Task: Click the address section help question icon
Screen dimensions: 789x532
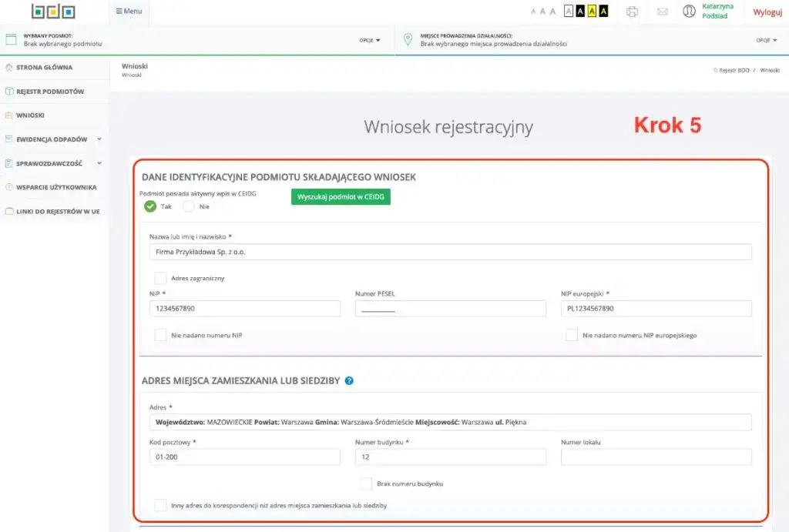Action: point(349,380)
